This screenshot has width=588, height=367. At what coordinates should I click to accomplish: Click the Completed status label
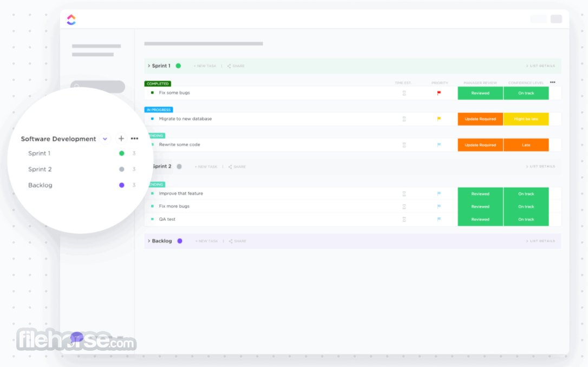tap(158, 84)
